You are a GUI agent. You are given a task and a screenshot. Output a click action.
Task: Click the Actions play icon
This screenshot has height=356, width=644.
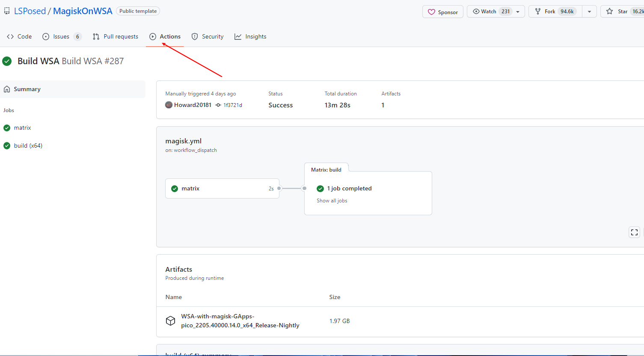(x=153, y=36)
